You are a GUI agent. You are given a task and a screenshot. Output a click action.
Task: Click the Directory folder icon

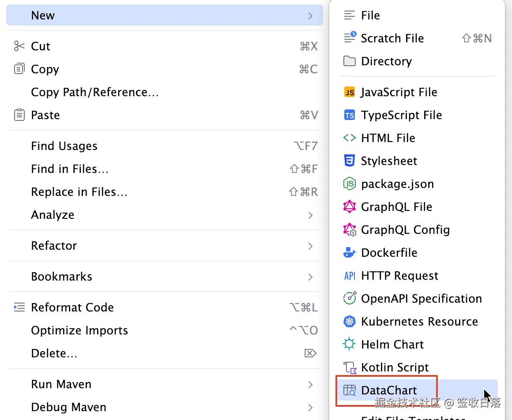pyautogui.click(x=350, y=61)
